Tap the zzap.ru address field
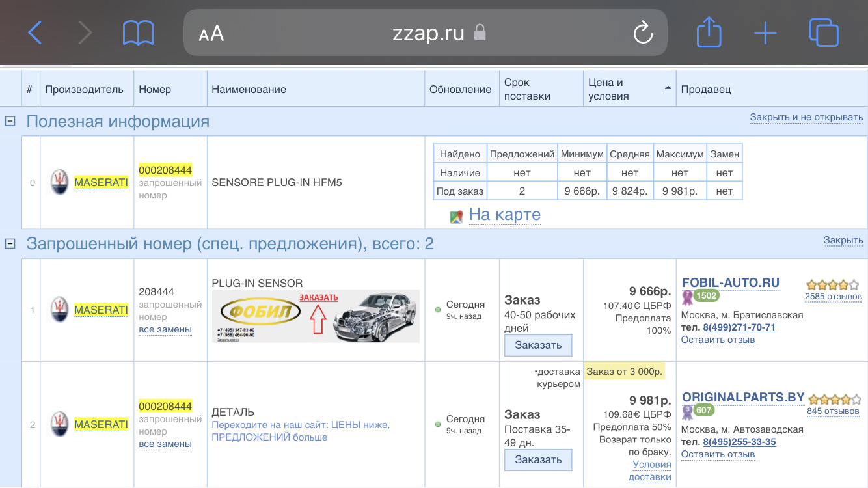Screen dimensions: 868x488 (426, 33)
